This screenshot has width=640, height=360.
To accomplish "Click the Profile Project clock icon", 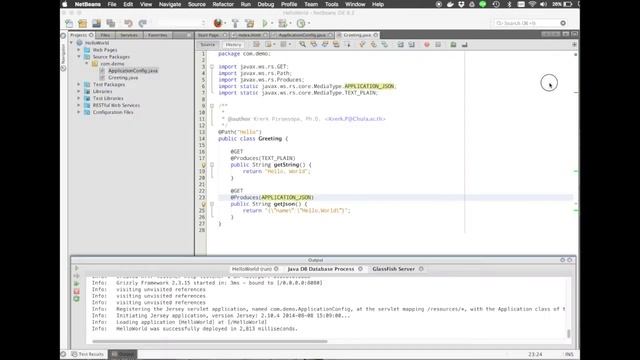I will click(x=301, y=23).
